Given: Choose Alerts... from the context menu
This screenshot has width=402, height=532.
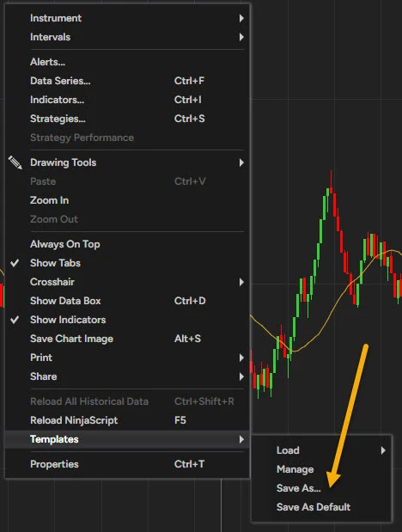Looking at the screenshot, I should [128, 62].
